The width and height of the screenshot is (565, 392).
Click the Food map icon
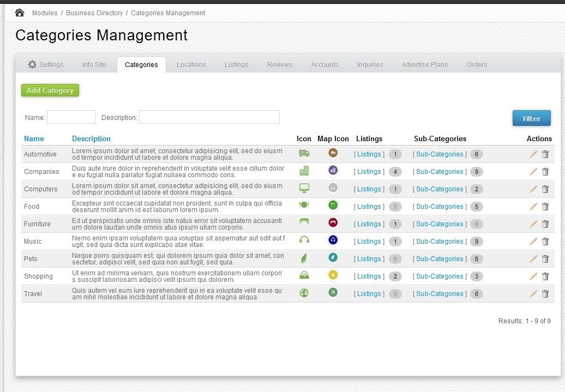coord(333,206)
